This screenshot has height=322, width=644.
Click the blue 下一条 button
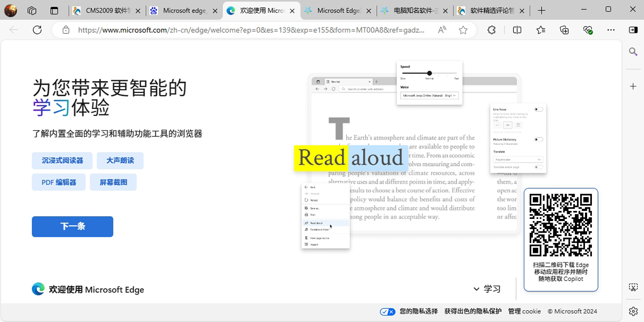72,226
